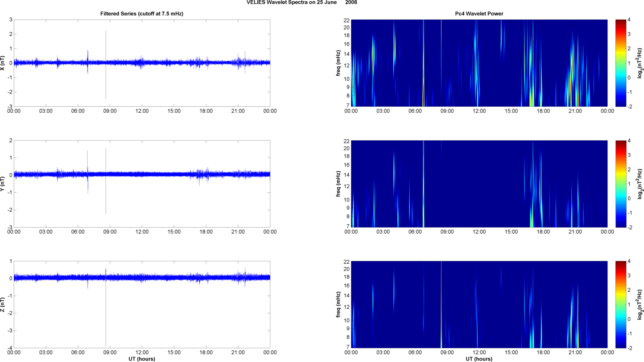
Task: Click the 0 tick on Y spectrogram colorbar
Action: [x=629, y=198]
